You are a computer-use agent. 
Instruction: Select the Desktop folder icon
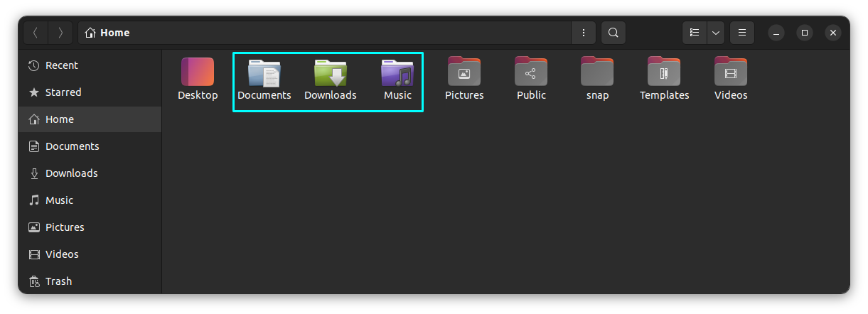pyautogui.click(x=198, y=72)
